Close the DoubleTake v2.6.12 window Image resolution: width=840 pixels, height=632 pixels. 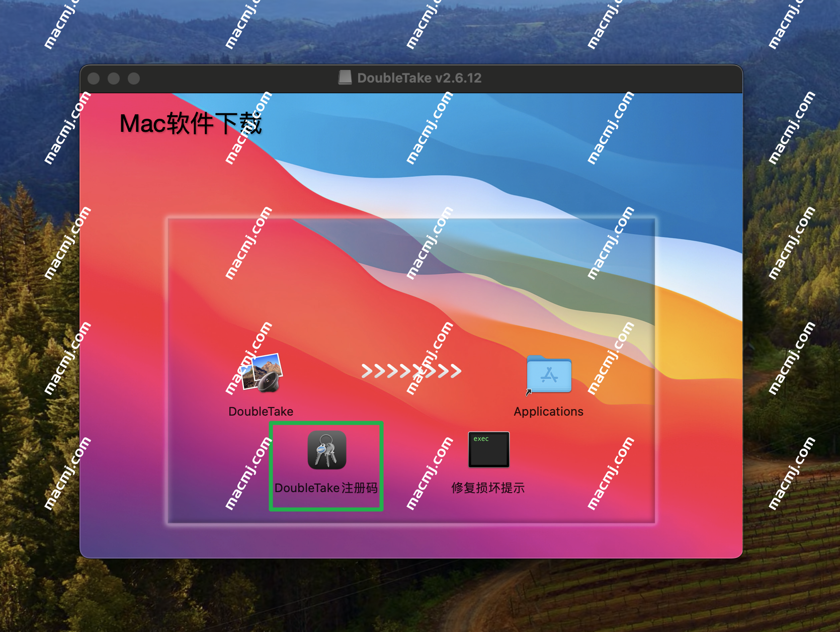(94, 78)
